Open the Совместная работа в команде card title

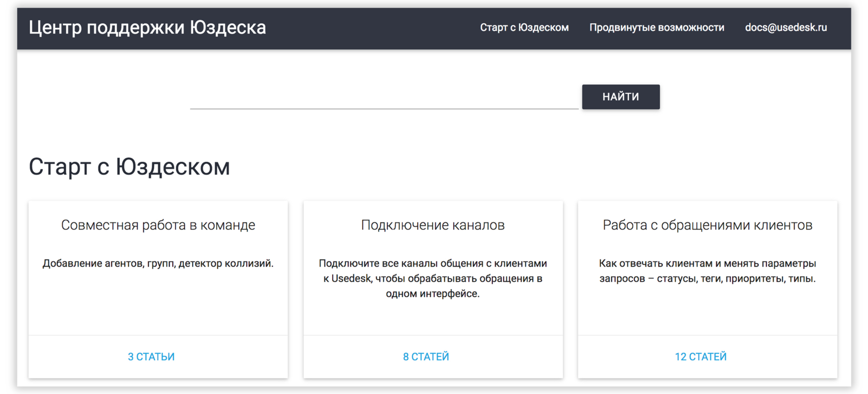click(x=158, y=225)
